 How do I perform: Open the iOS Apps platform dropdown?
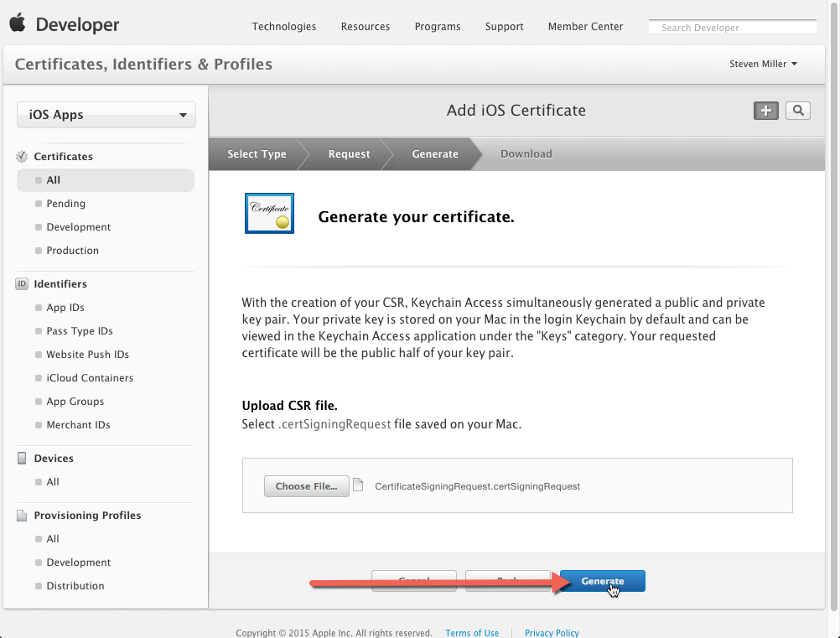(106, 115)
